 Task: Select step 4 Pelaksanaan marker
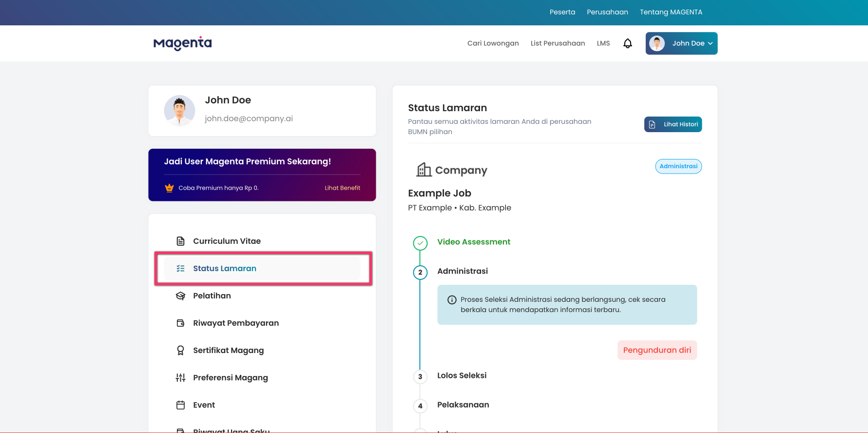420,406
